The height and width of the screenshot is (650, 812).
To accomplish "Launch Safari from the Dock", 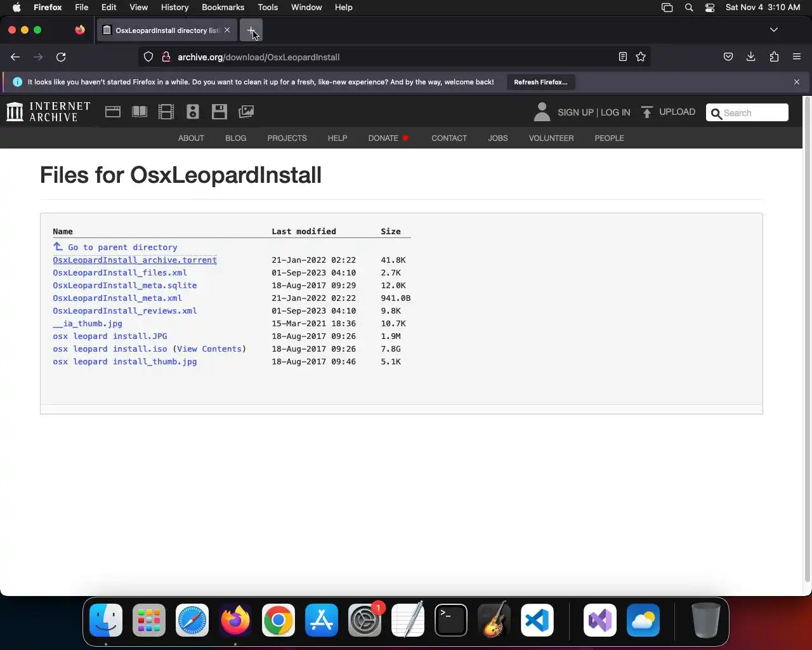I will [192, 620].
